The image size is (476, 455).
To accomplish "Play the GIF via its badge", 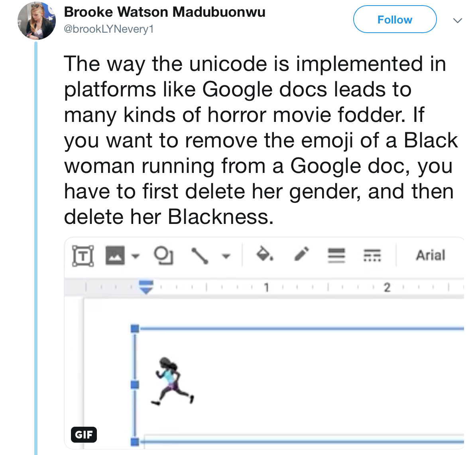I will click(x=84, y=434).
